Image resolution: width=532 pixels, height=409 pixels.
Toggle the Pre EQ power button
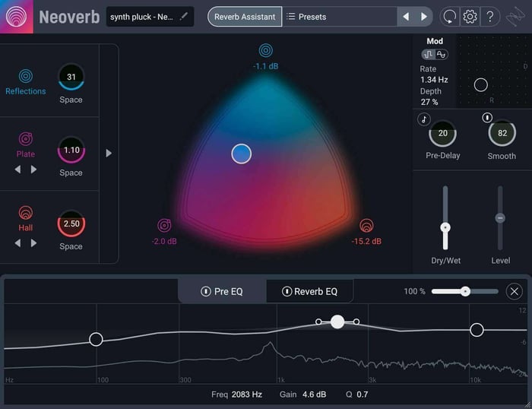pos(206,291)
